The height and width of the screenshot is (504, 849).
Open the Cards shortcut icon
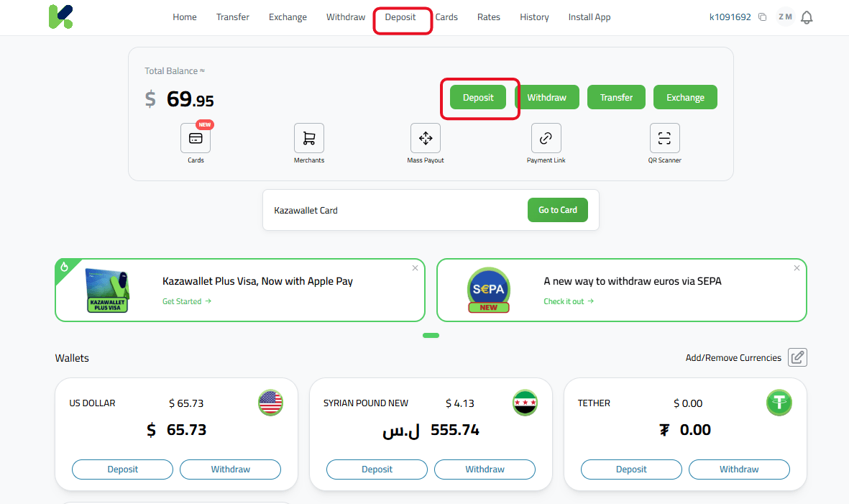(x=196, y=138)
